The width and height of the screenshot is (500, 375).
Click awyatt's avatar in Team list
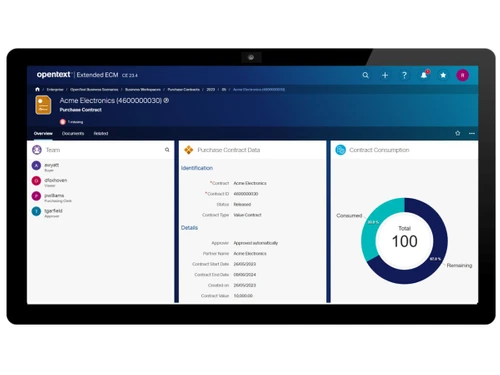36,165
